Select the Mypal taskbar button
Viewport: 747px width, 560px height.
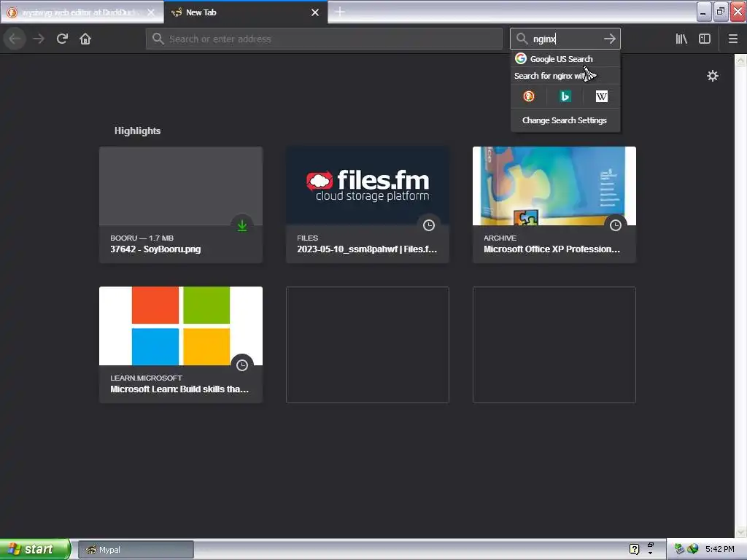[x=136, y=550]
